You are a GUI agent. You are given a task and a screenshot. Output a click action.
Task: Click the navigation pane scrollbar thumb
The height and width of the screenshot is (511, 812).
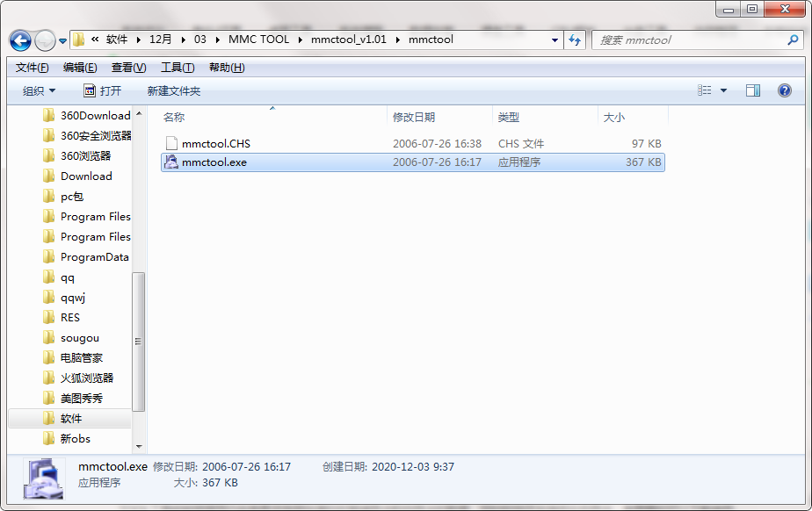(138, 342)
